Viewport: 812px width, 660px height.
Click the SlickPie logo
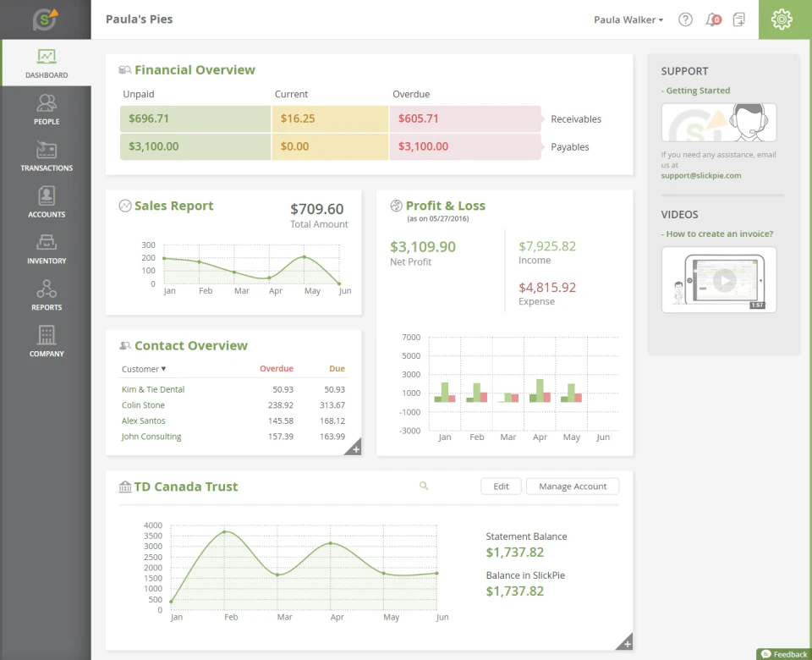(x=45, y=19)
